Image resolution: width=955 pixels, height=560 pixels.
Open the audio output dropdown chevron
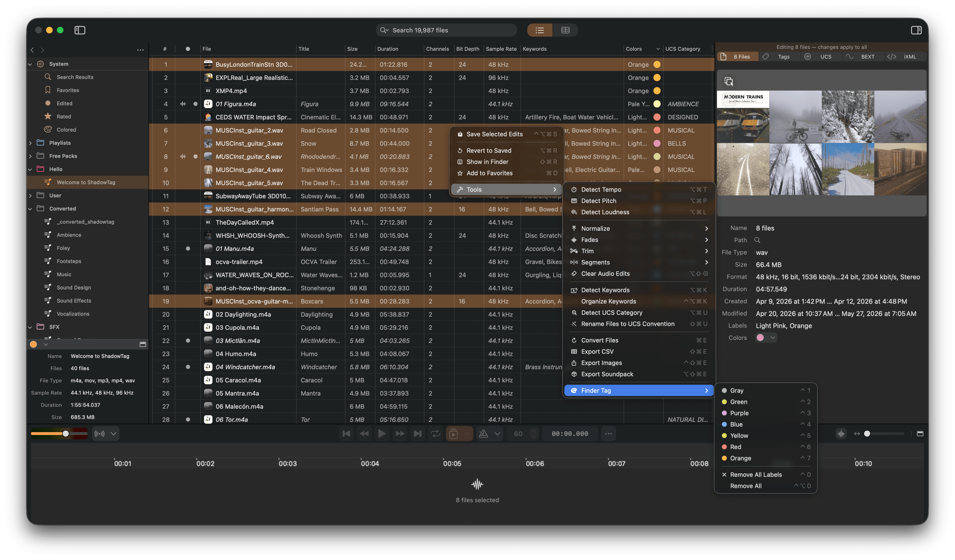113,434
